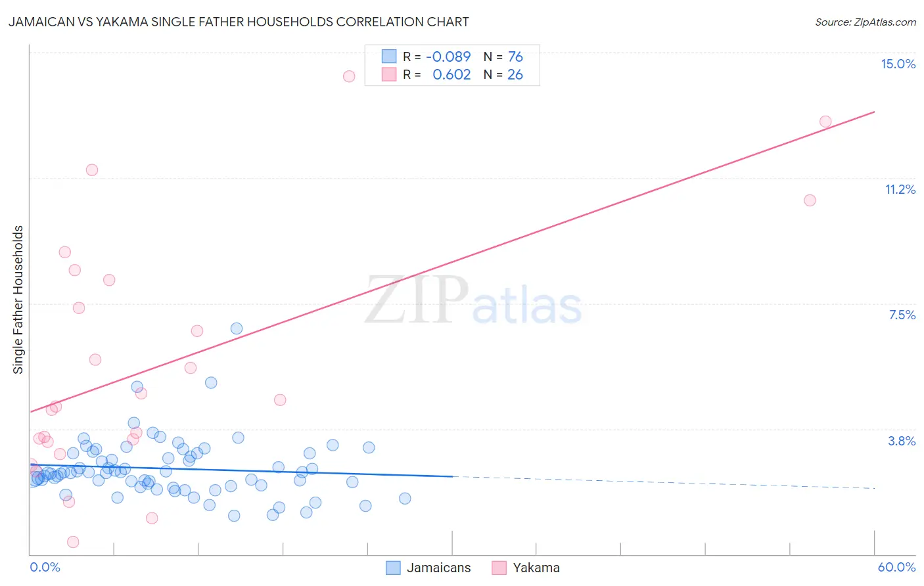Click the solid blue Jamaican regression line

241,470
